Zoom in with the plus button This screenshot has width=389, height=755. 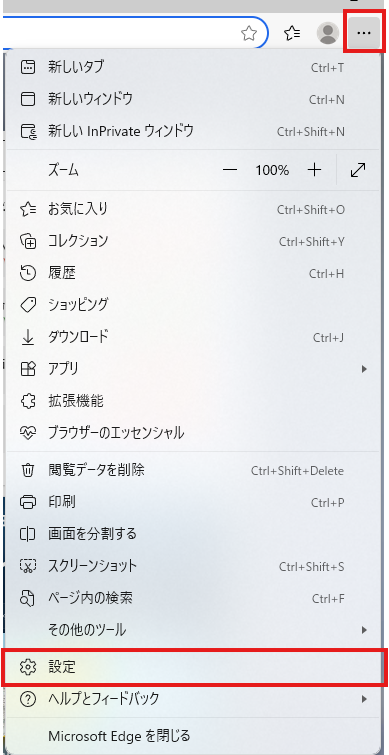click(314, 170)
